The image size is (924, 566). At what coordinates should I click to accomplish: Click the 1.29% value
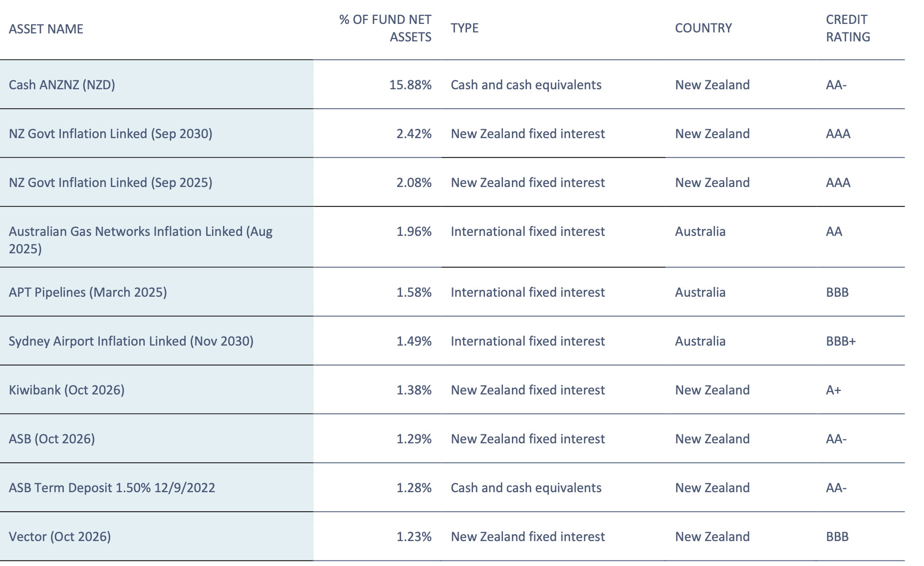[414, 439]
